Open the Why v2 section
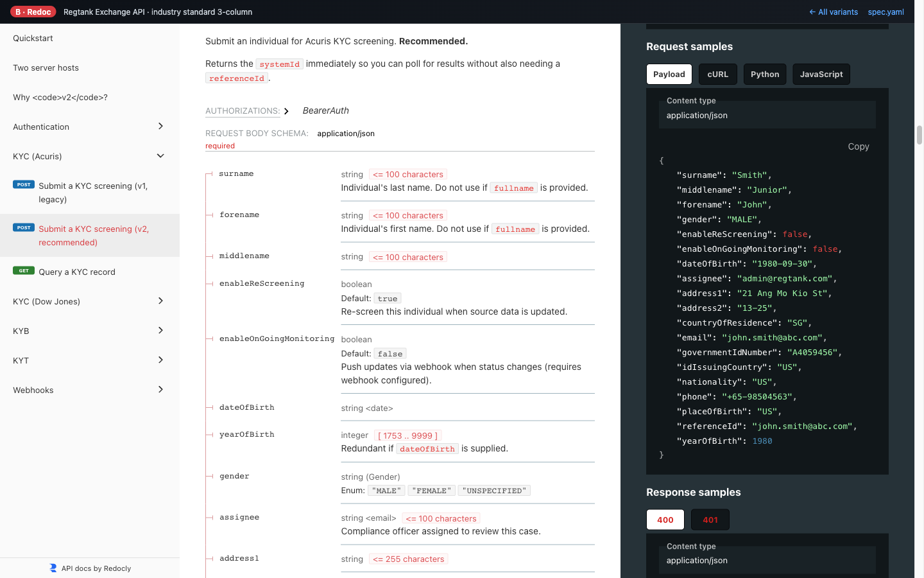Screen dimensions: 924x578 (90, 98)
